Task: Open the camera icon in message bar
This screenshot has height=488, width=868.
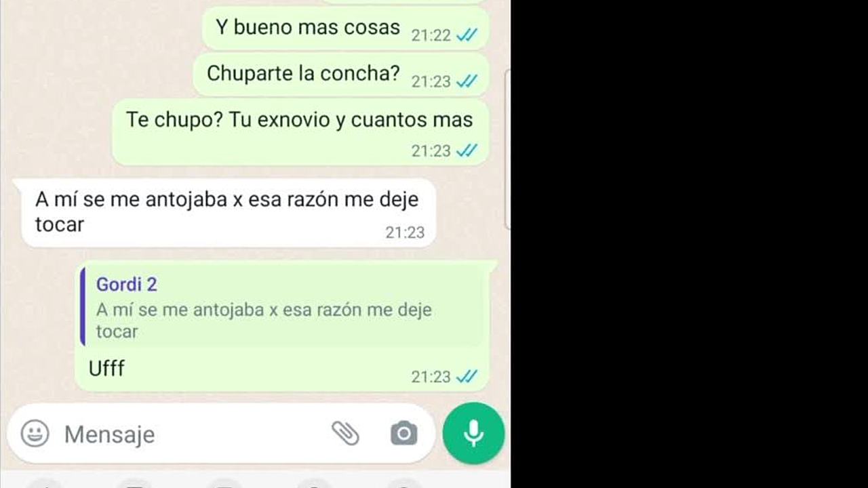Action: tap(403, 433)
